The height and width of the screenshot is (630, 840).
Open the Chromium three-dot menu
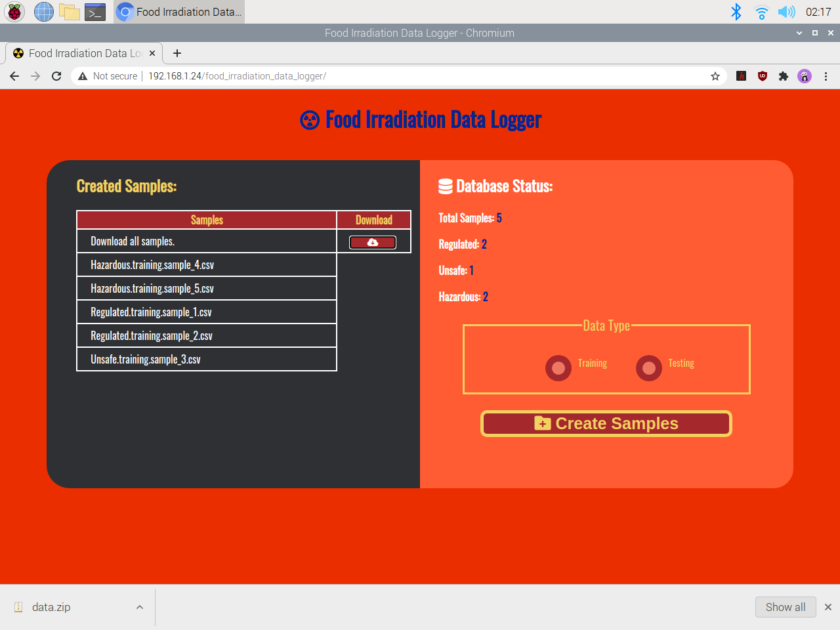826,76
